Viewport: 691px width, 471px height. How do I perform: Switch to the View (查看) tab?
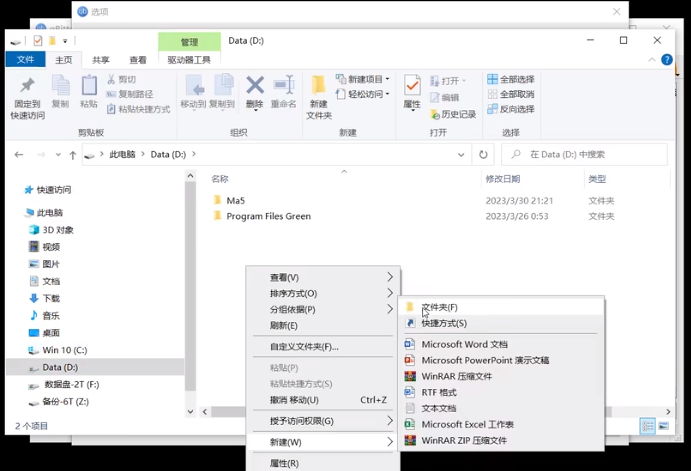point(137,60)
